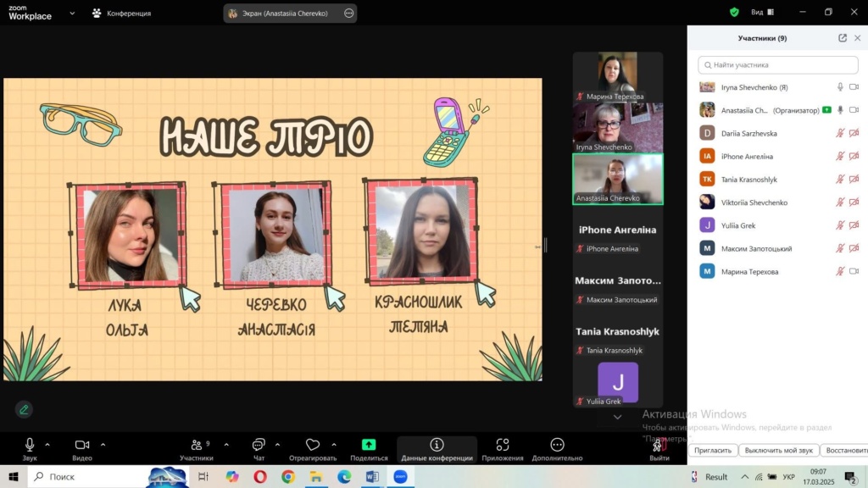Open Microsoft Word from the taskbar
The height and width of the screenshot is (488, 868).
coord(372,476)
